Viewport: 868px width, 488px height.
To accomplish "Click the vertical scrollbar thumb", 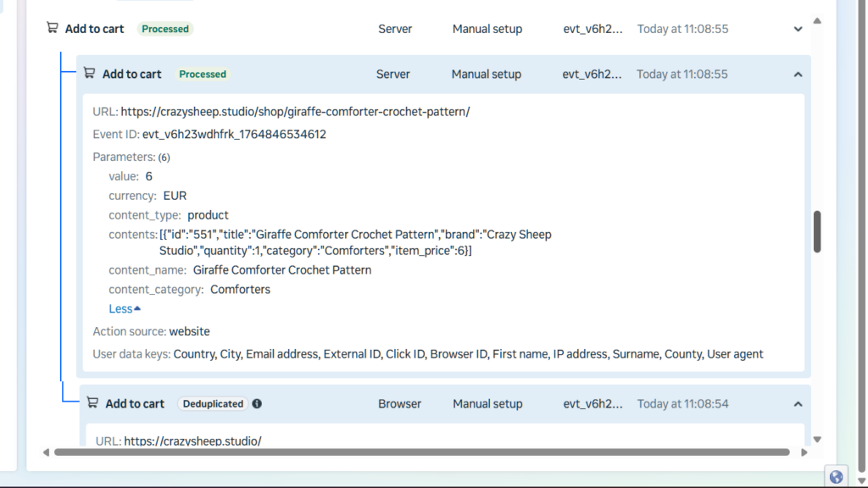I will tap(817, 231).
